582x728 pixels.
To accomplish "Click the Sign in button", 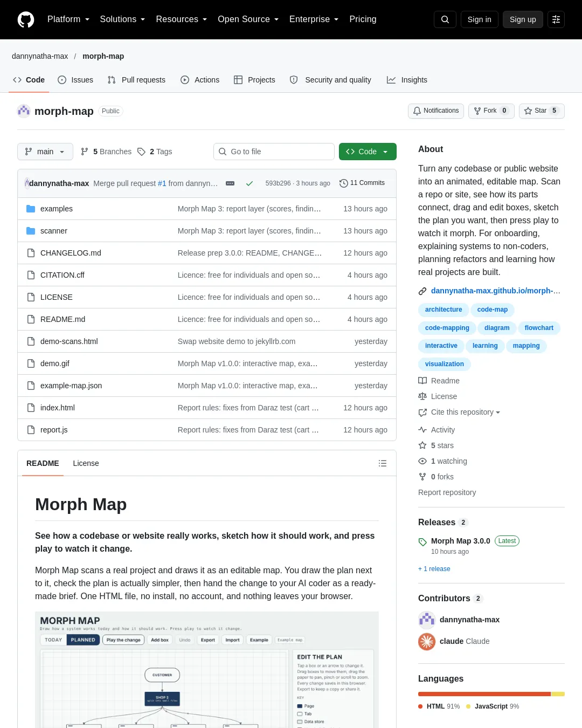I will (479, 19).
